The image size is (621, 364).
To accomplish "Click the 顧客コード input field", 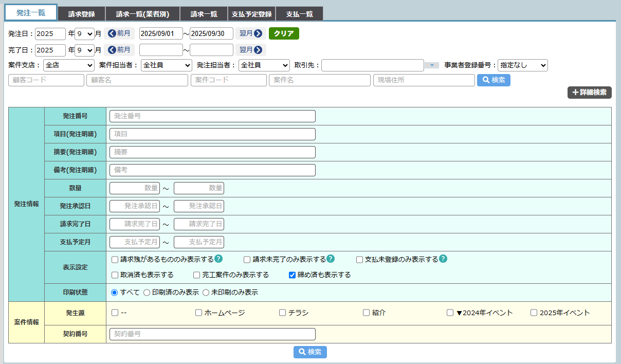I will 46,80.
